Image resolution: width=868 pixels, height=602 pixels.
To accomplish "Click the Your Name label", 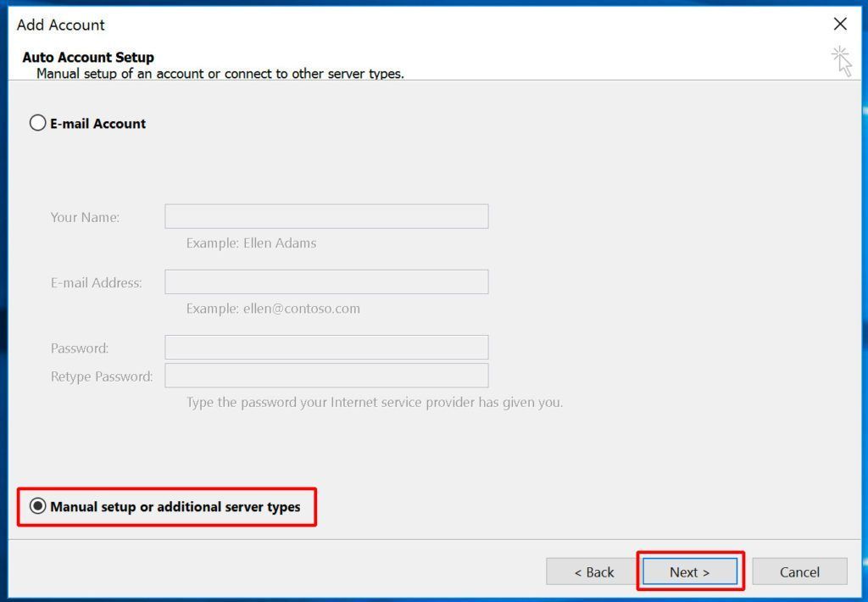I will (x=86, y=217).
